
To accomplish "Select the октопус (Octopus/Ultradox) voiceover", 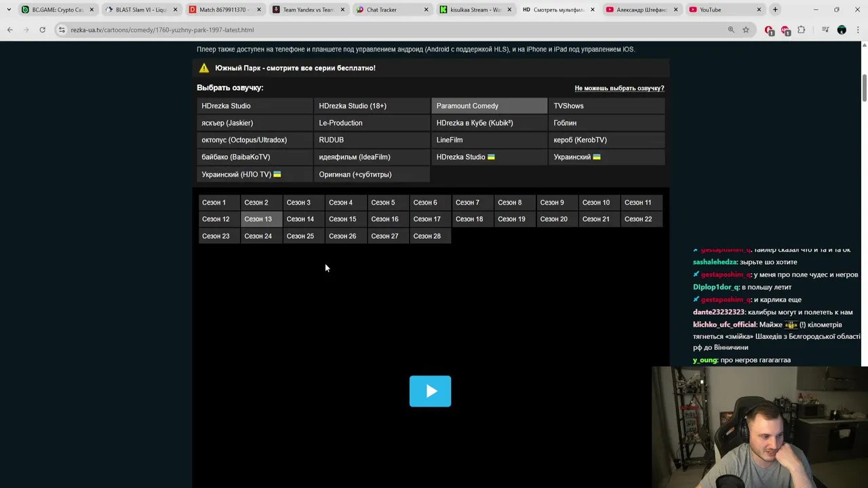I will [254, 140].
